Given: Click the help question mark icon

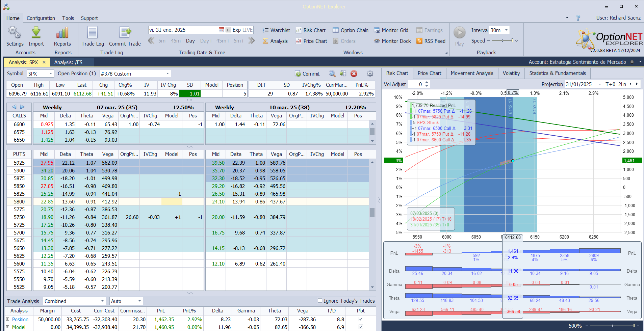Looking at the screenshot, I should coord(578,18).
